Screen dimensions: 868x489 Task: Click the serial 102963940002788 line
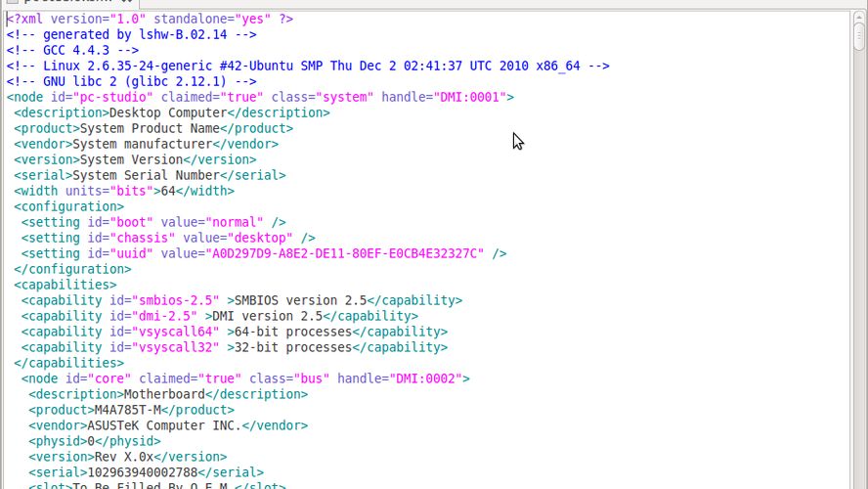click(147, 472)
